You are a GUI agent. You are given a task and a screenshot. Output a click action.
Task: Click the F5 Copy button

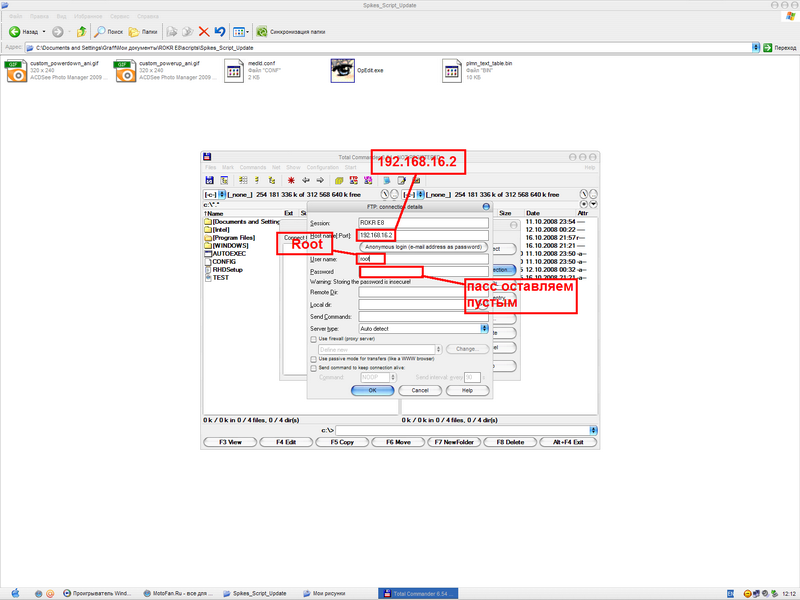342,442
